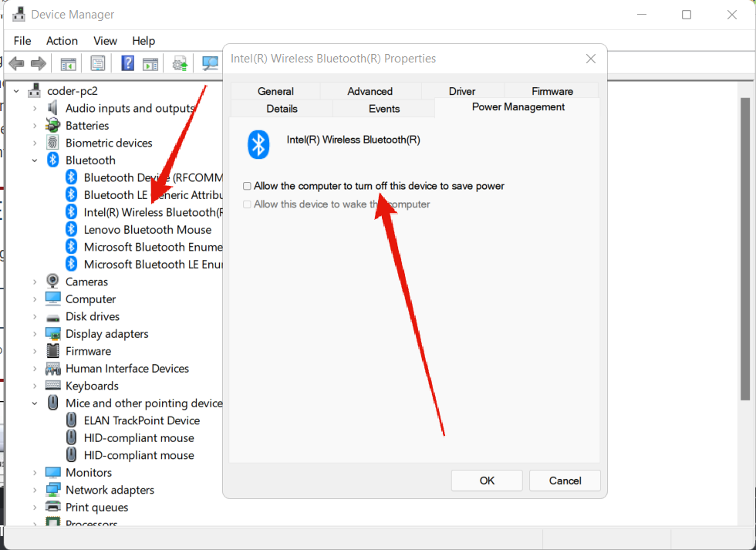
Task: Click the Batteries category icon
Action: click(x=52, y=125)
